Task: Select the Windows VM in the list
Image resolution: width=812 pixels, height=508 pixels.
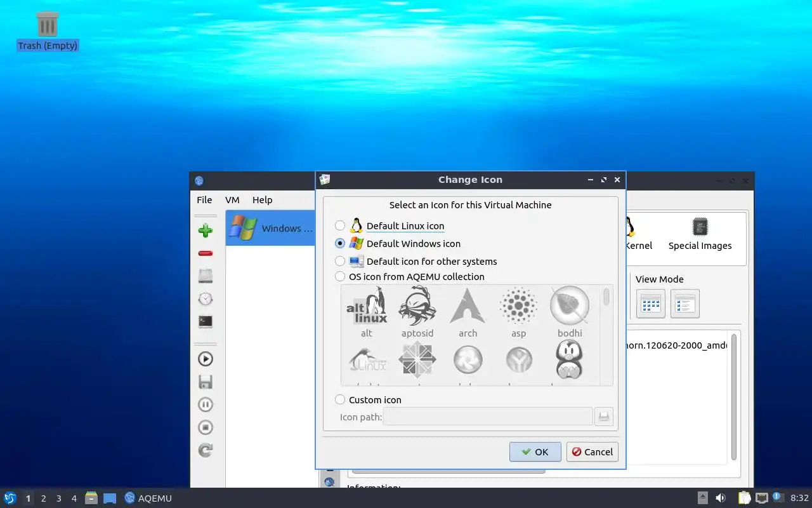Action: (x=271, y=228)
